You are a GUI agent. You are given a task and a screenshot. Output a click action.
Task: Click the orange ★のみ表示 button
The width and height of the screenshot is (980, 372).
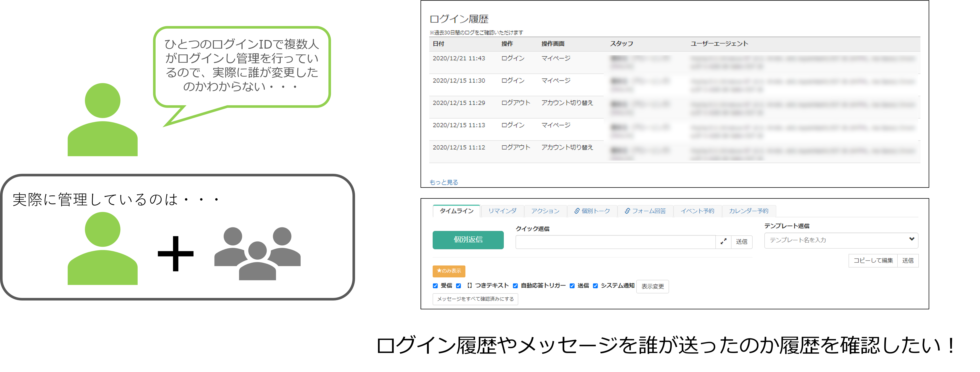pos(449,271)
